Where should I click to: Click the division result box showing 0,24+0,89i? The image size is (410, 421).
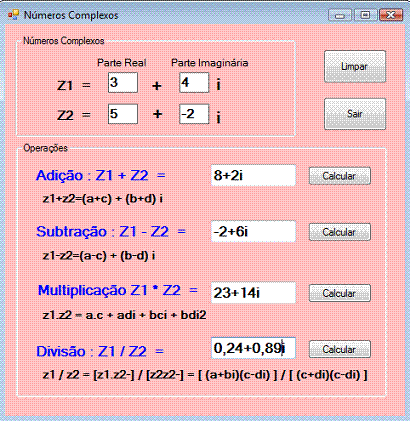click(253, 348)
